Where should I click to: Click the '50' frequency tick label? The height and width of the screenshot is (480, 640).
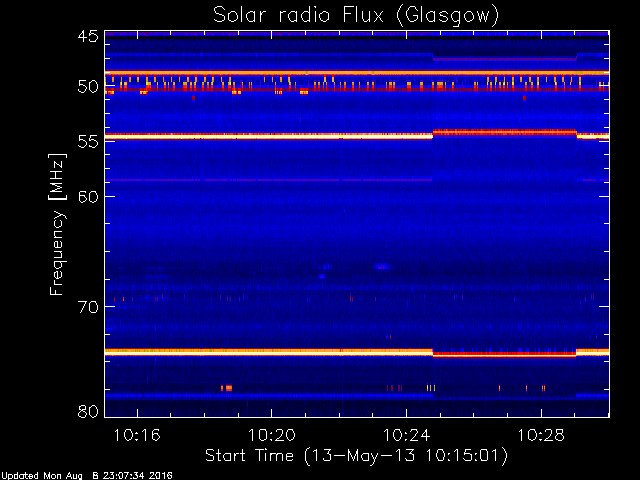click(88, 87)
